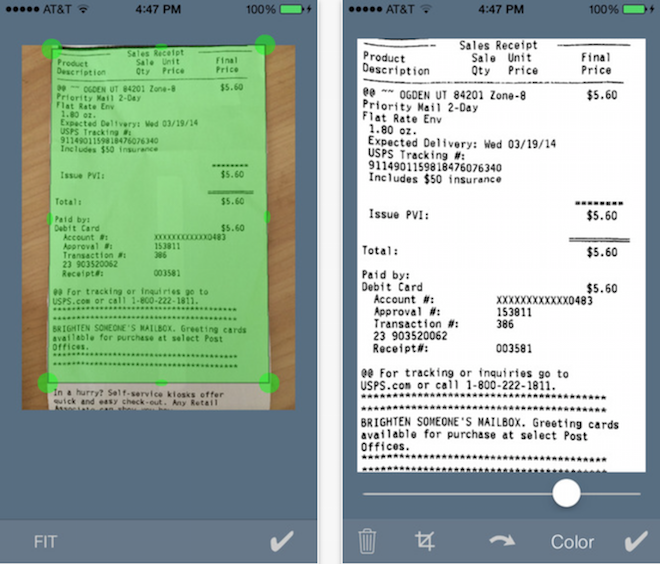Confirm crop with left screen checkmark
660x564 pixels.
point(282,541)
